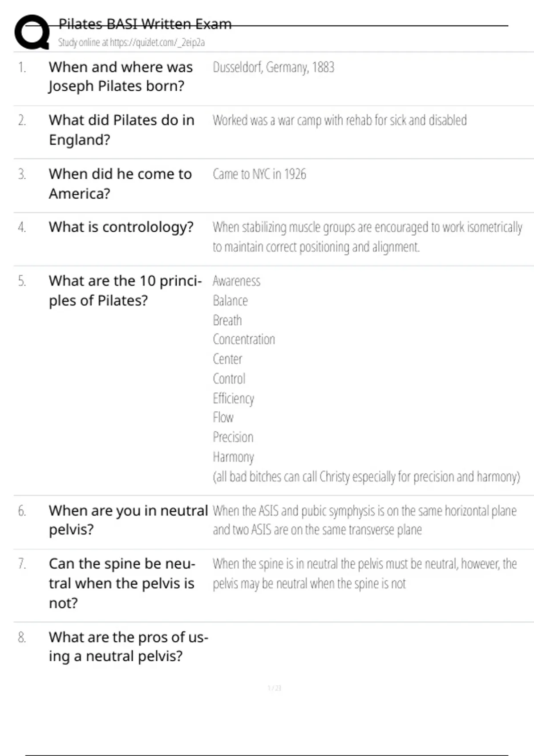This screenshot has width=534, height=756.
Task: Click the stabilizing muscle groups answer text
Action: pyautogui.click(x=367, y=237)
